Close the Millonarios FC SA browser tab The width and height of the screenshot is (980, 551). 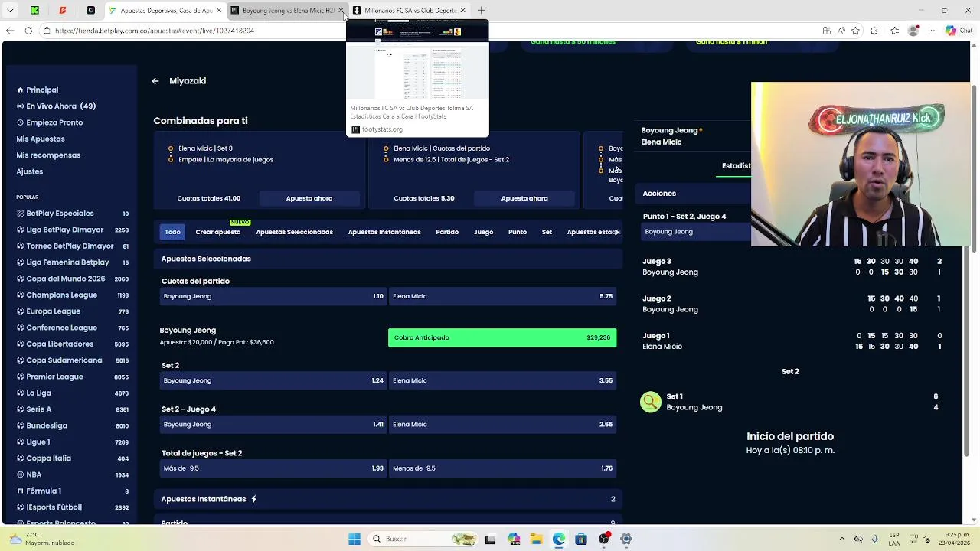click(x=462, y=10)
